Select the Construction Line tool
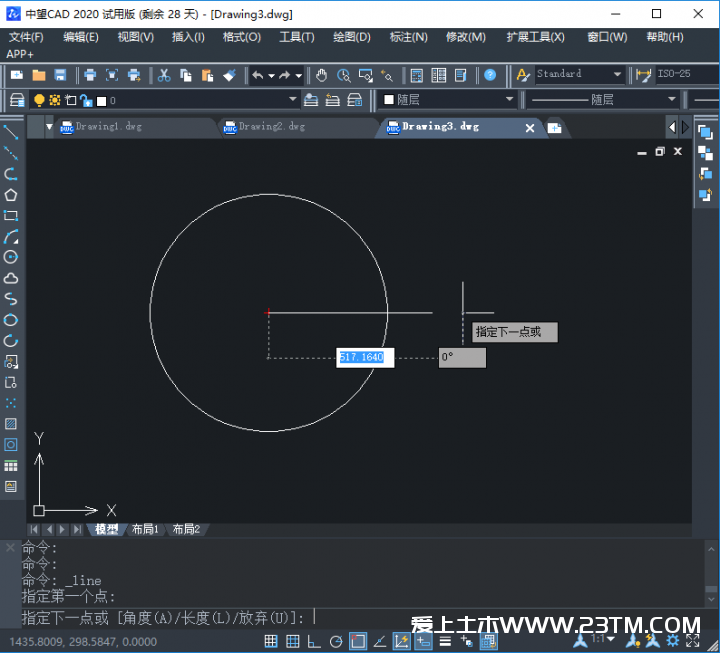This screenshot has height=653, width=720. (x=11, y=153)
